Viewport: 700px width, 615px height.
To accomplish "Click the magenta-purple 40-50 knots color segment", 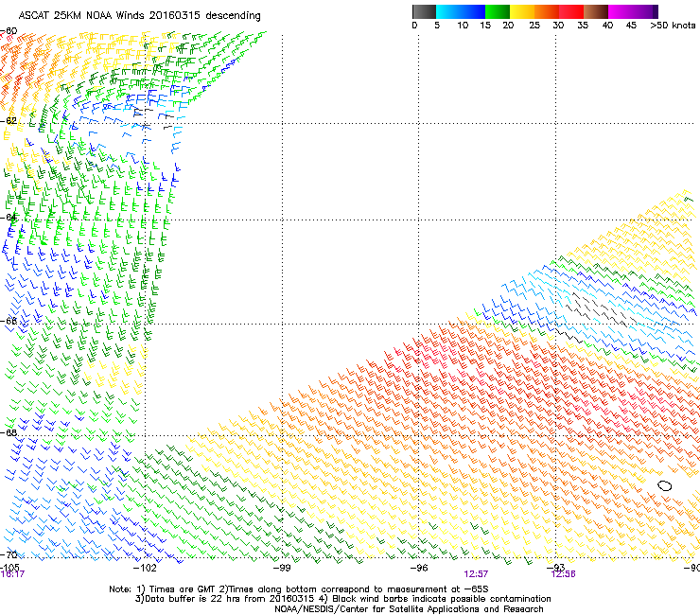I will click(633, 11).
